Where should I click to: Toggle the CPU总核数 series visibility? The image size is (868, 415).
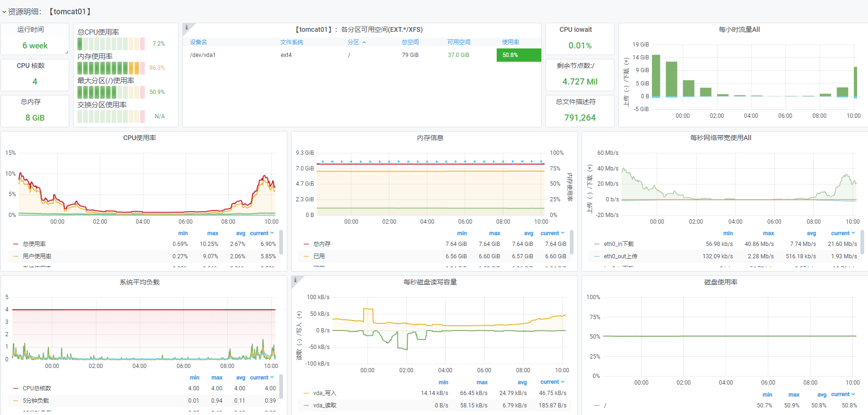37,388
